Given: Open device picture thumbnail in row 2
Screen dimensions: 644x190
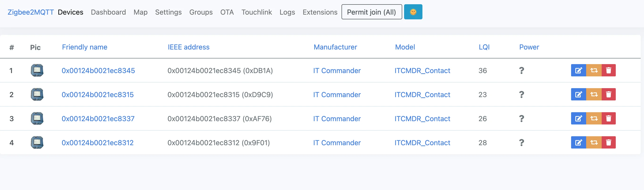Looking at the screenshot, I should [37, 95].
